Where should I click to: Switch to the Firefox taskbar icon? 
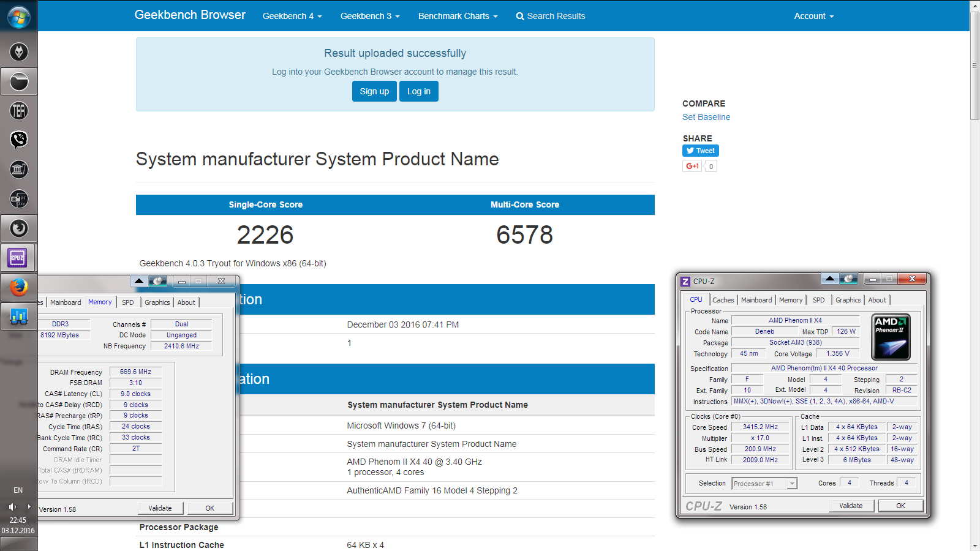tap(19, 287)
